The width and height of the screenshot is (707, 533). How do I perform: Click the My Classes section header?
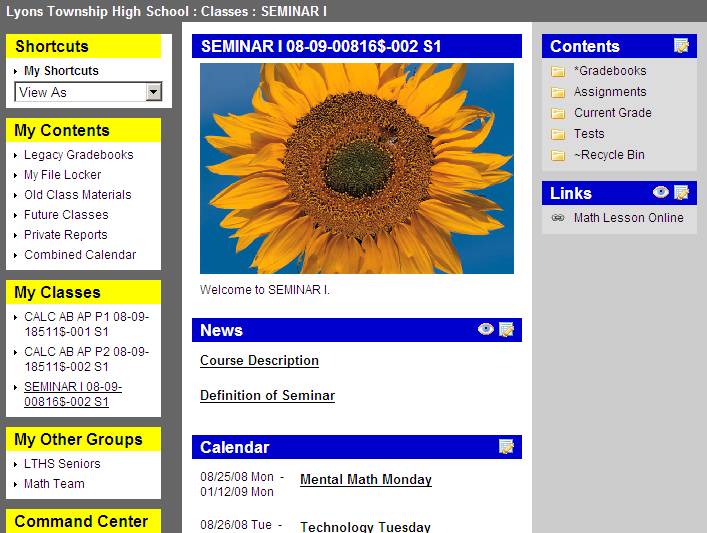(83, 292)
